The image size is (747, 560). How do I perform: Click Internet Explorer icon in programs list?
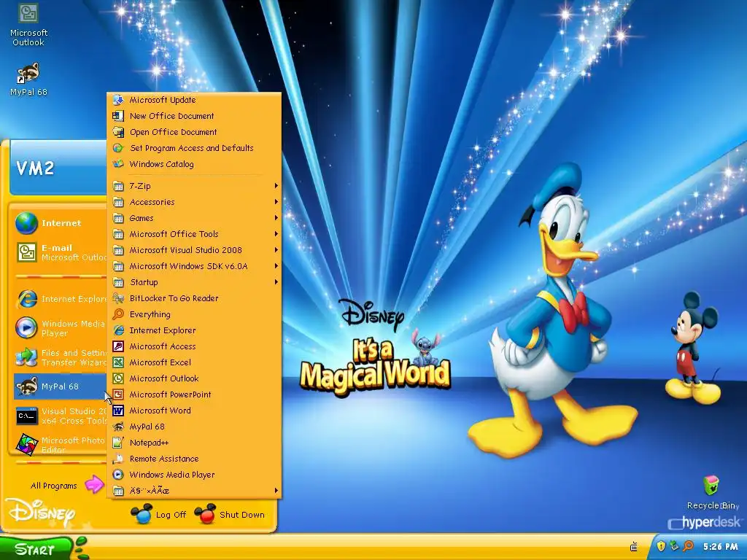click(x=118, y=330)
